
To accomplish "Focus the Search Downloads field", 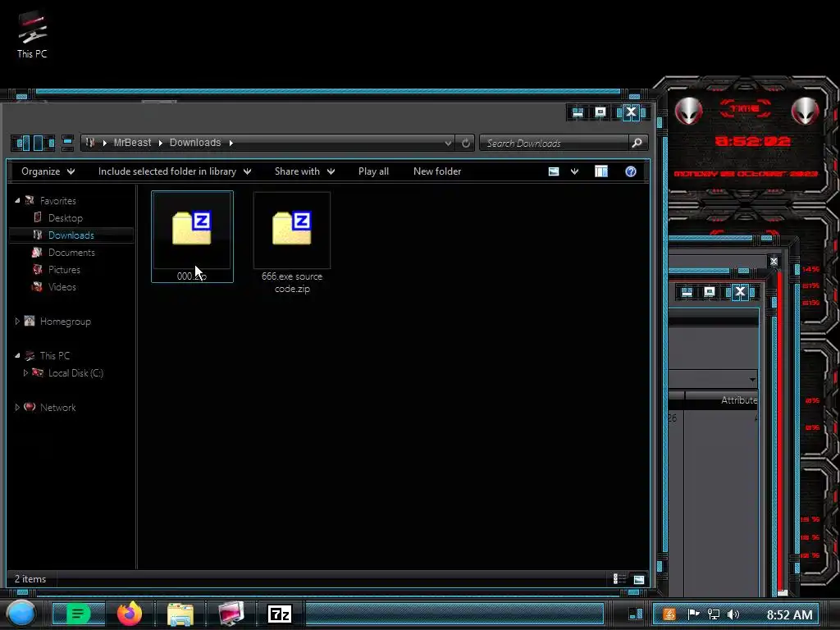I will point(555,143).
